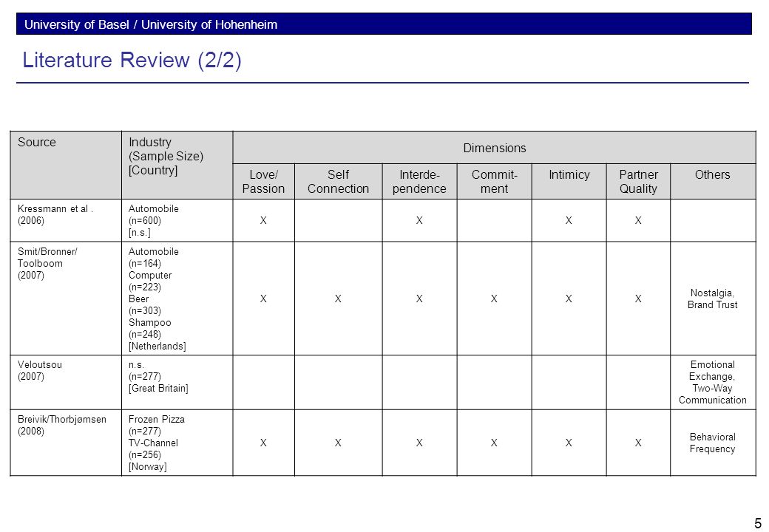Image resolution: width=769 pixels, height=532 pixels.
Task: Click the X under Love/Passion in Breivik/Thorbjørnsen row
Action: point(263,443)
